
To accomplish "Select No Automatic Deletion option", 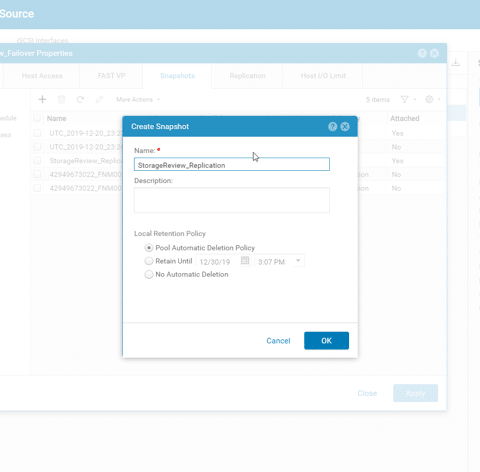I will pyautogui.click(x=149, y=274).
